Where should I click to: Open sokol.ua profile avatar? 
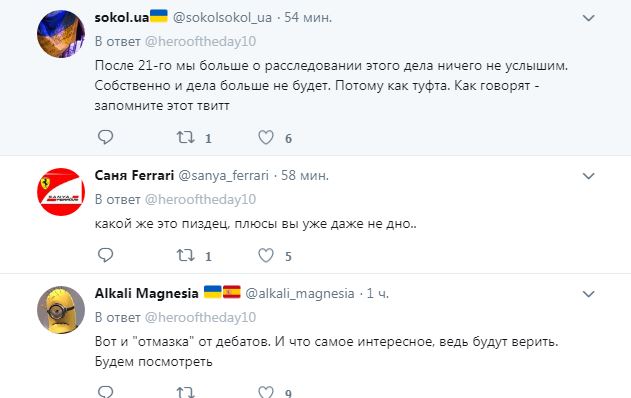click(x=61, y=34)
